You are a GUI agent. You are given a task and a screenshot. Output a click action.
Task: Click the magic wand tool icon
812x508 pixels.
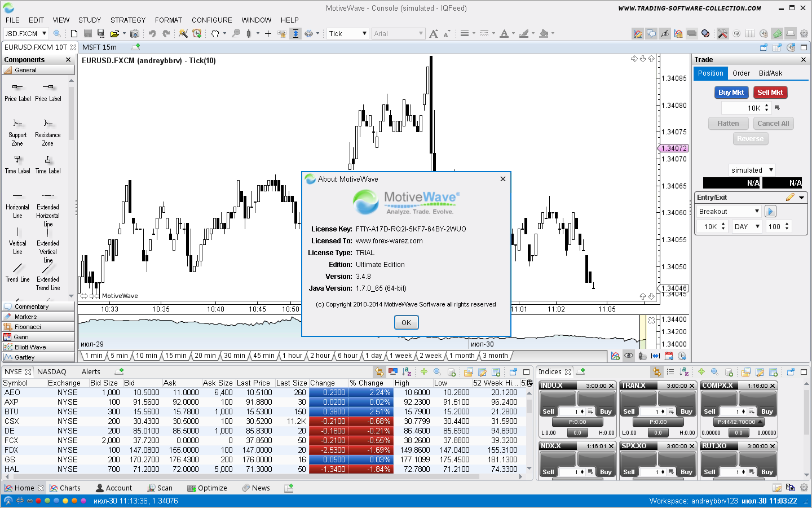pos(183,34)
